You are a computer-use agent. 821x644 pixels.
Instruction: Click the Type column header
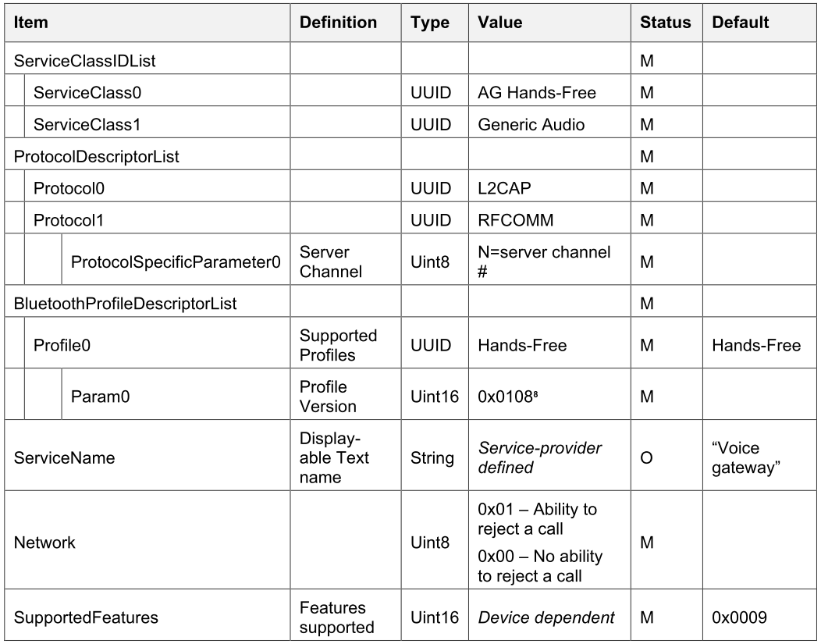(429, 23)
